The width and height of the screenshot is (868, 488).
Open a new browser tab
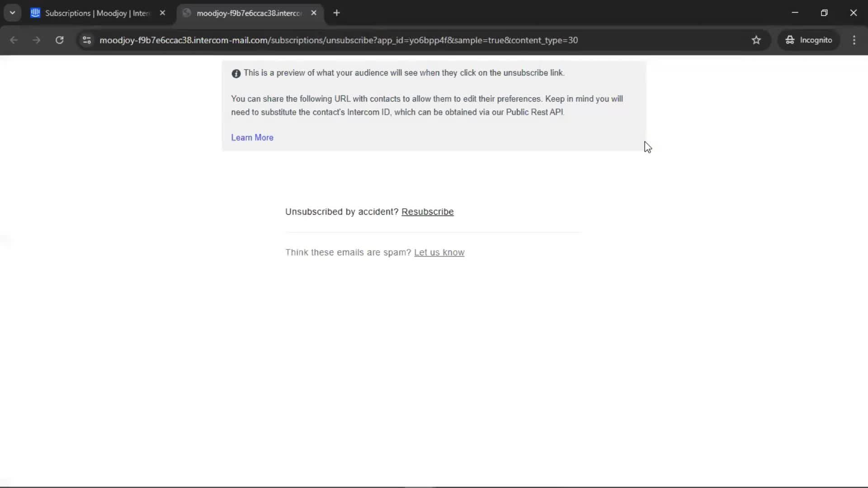coord(336,13)
